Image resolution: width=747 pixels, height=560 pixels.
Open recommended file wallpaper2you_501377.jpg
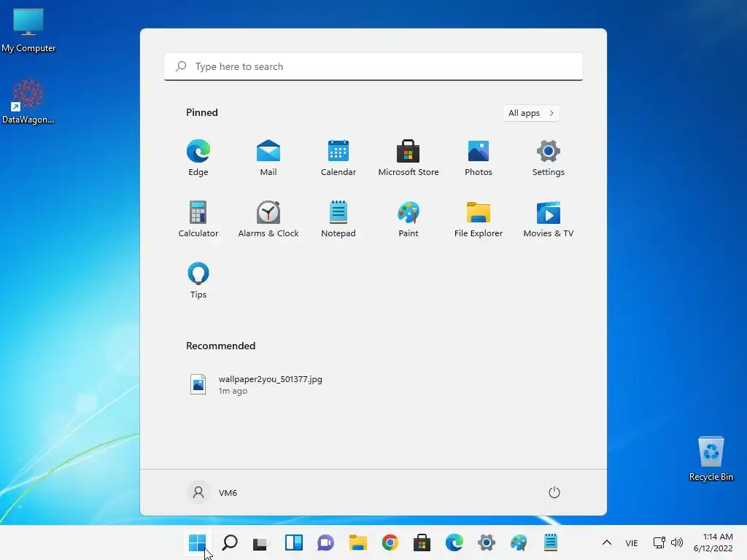click(x=256, y=385)
